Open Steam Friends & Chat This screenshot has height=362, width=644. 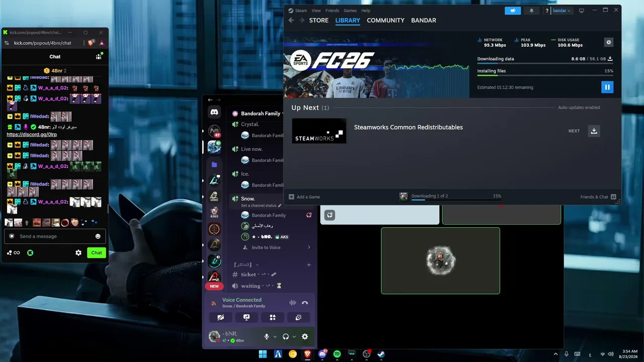[598, 197]
